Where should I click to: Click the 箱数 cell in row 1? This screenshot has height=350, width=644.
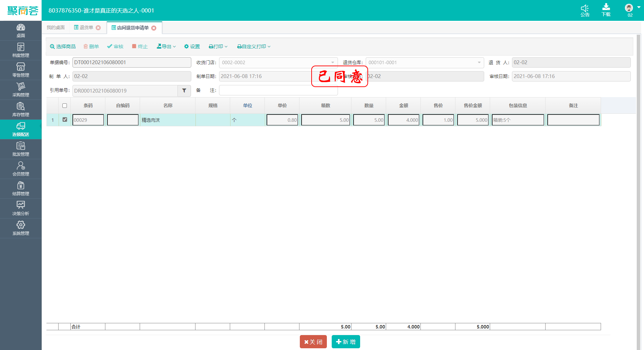pos(325,120)
